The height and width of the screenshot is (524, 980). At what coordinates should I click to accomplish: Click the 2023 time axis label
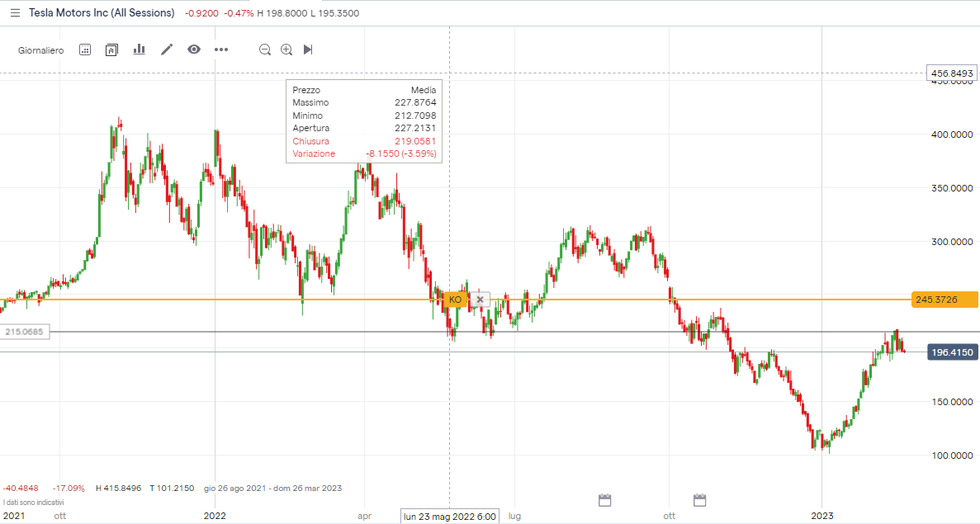click(x=821, y=516)
